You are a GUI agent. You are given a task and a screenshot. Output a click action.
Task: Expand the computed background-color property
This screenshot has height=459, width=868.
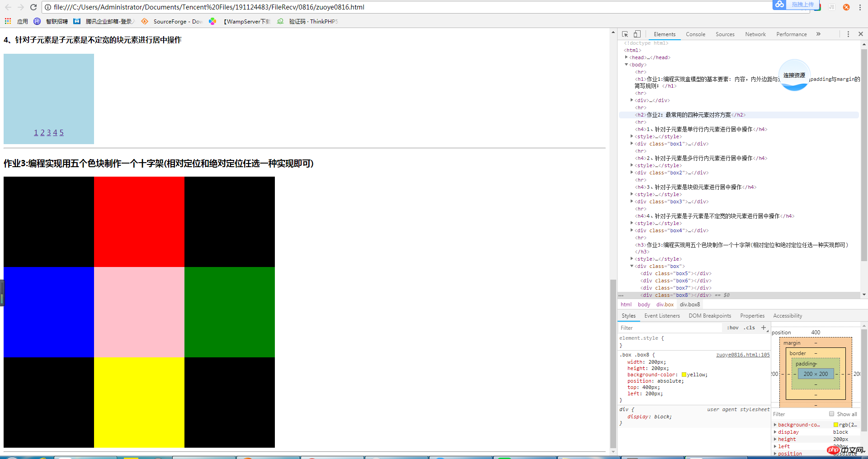click(775, 425)
